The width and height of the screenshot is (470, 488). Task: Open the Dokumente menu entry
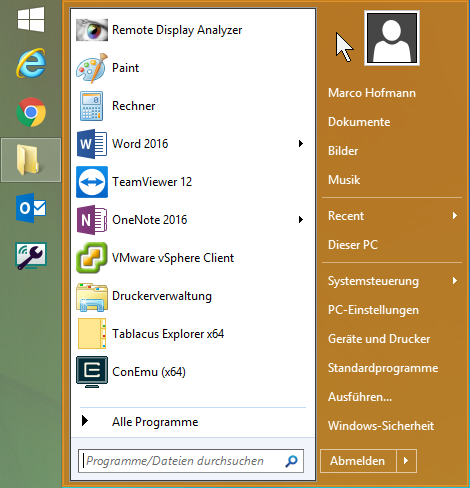359,122
